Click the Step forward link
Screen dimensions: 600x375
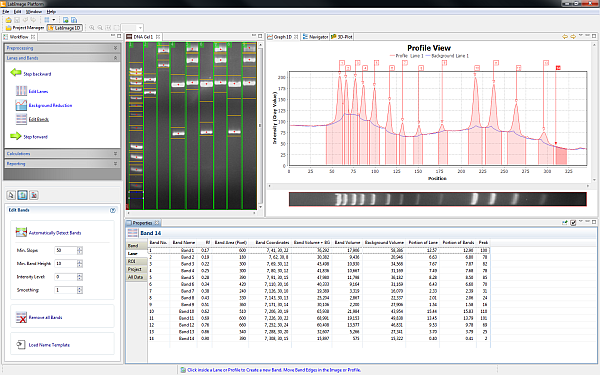(36, 137)
